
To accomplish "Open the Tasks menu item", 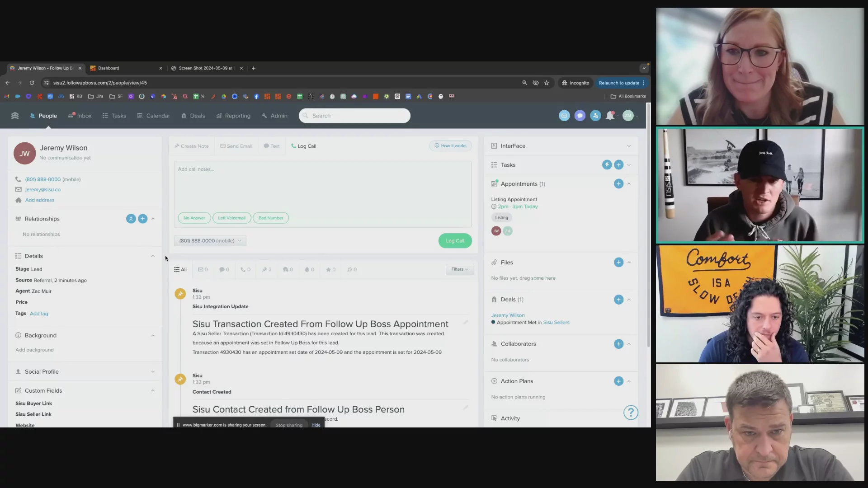I will pyautogui.click(x=114, y=116).
